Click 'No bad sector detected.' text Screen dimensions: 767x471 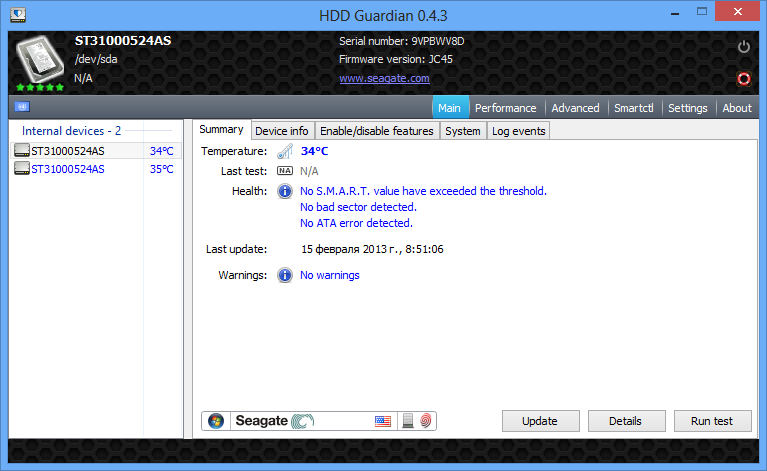click(x=359, y=207)
